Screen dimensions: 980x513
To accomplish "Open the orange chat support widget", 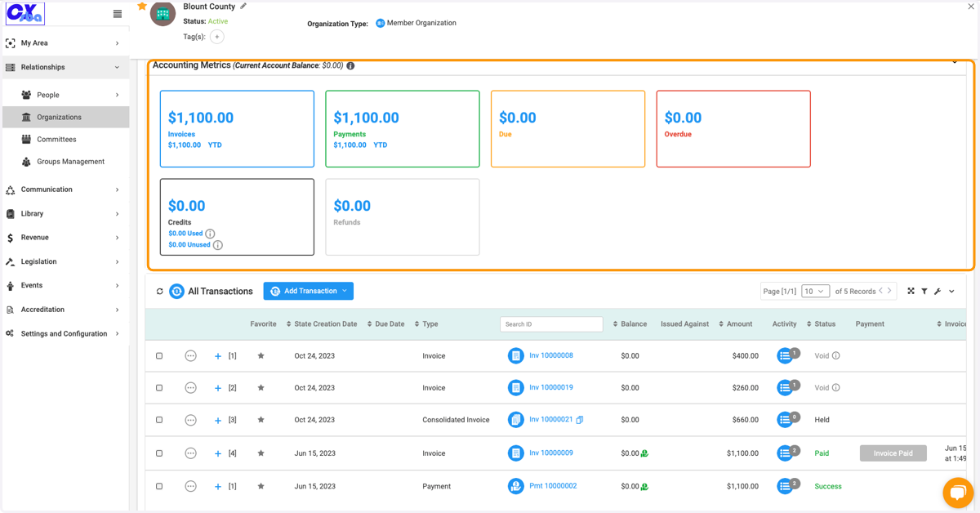I will [x=958, y=493].
